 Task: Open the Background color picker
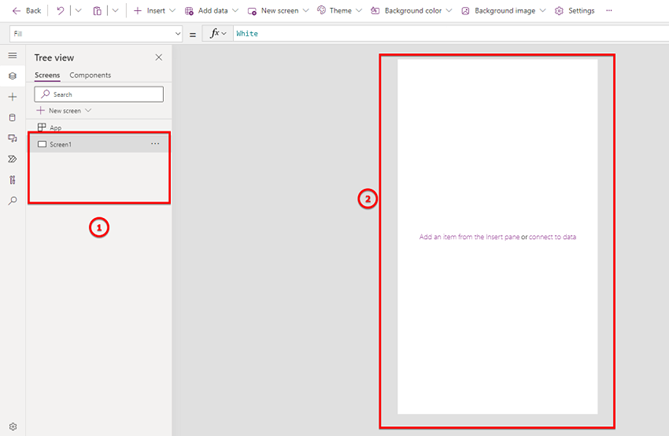tap(411, 11)
